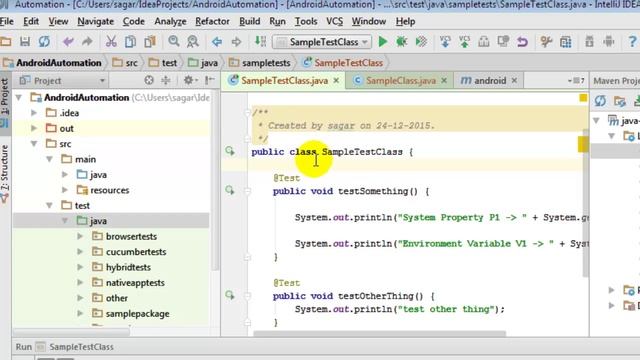
Task: Click the editor horizontal scrollbar
Action: coord(380,333)
